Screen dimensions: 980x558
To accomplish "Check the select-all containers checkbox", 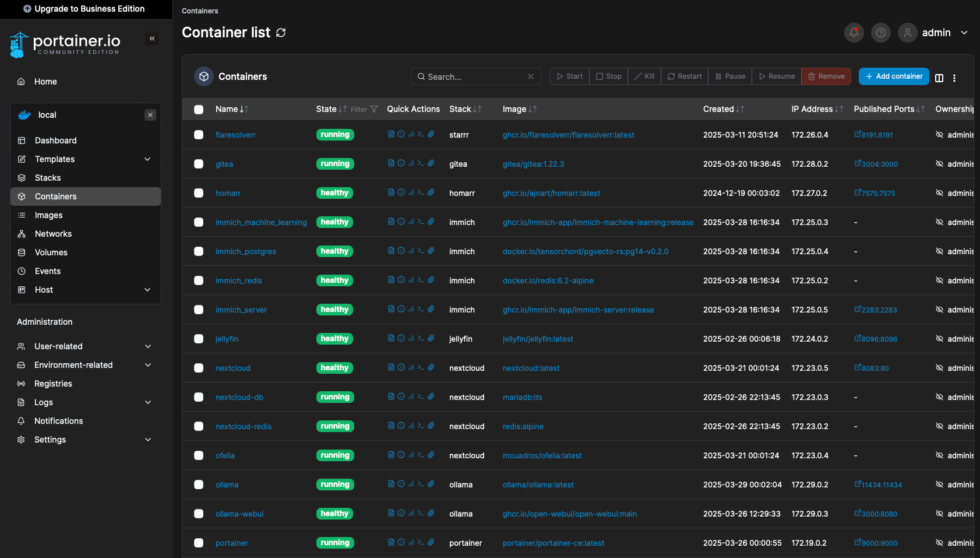I will [x=199, y=110].
